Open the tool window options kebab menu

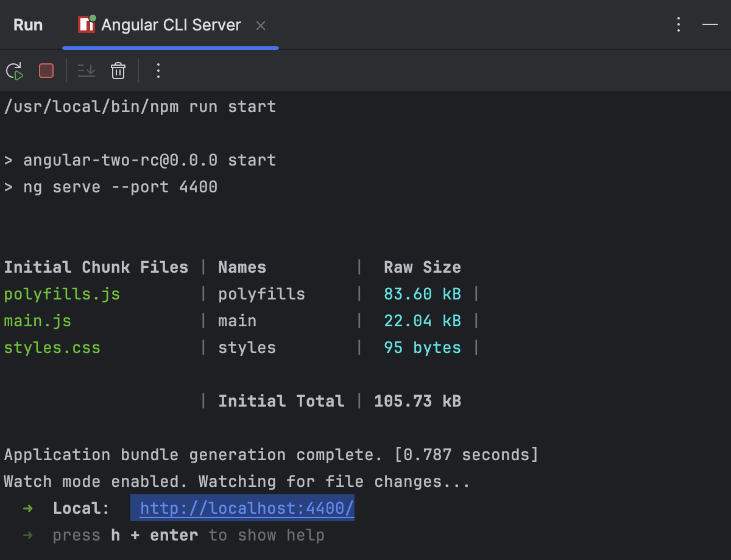(x=679, y=24)
